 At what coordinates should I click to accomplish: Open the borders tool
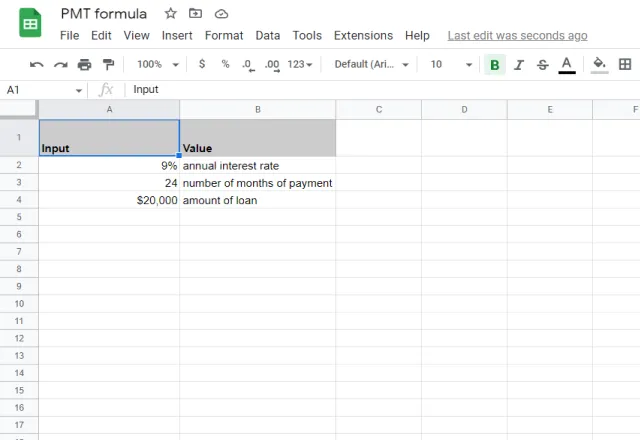point(625,64)
